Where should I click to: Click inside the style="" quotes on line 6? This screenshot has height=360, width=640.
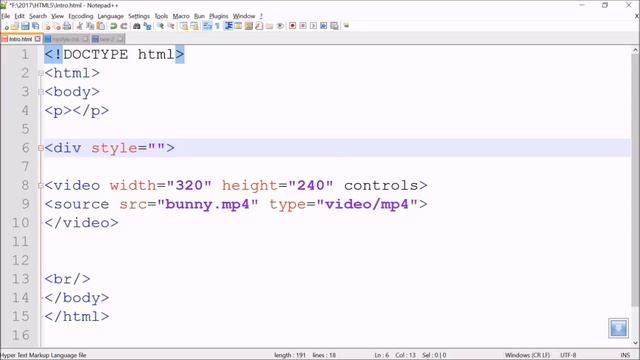pyautogui.click(x=156, y=148)
